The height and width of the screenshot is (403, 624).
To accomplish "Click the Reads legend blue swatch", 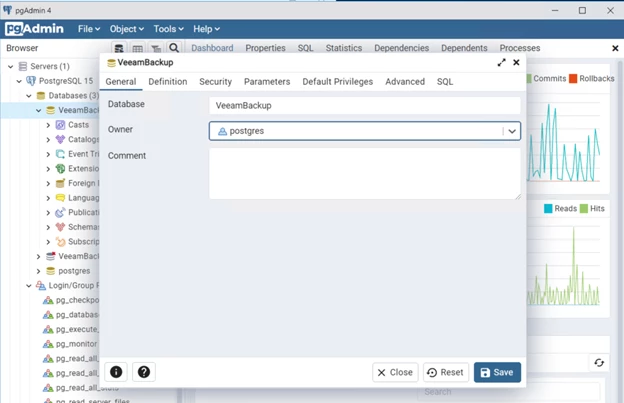I will [548, 208].
